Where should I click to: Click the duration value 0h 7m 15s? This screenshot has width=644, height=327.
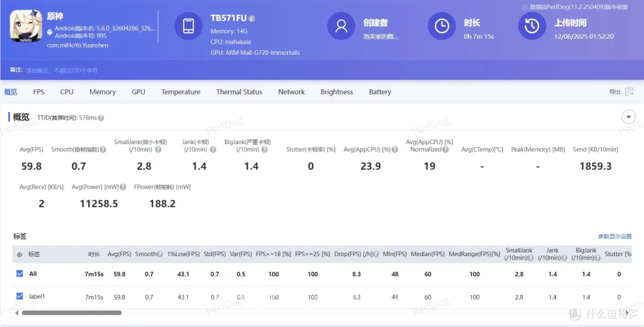pos(479,36)
